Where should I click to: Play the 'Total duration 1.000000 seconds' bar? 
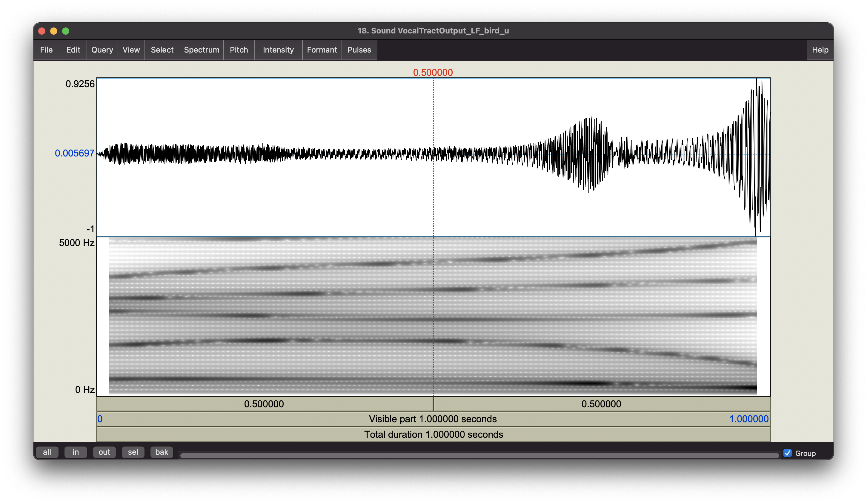[x=433, y=434]
